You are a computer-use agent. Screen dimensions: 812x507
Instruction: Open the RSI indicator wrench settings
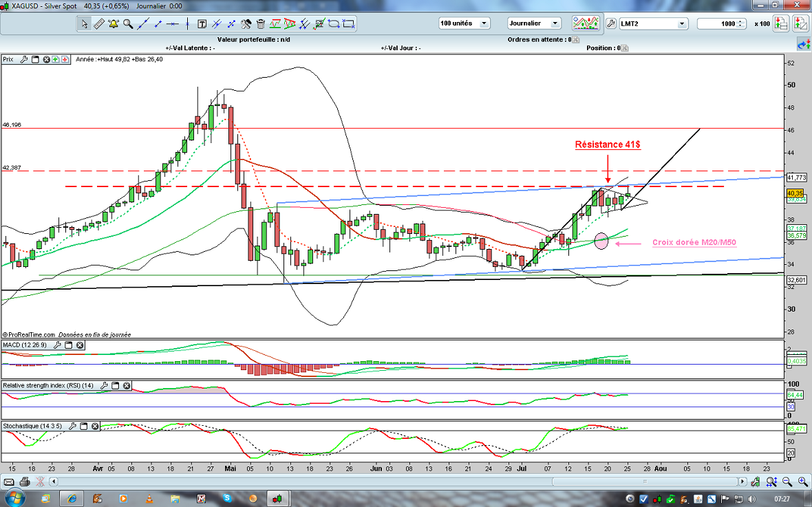point(103,386)
